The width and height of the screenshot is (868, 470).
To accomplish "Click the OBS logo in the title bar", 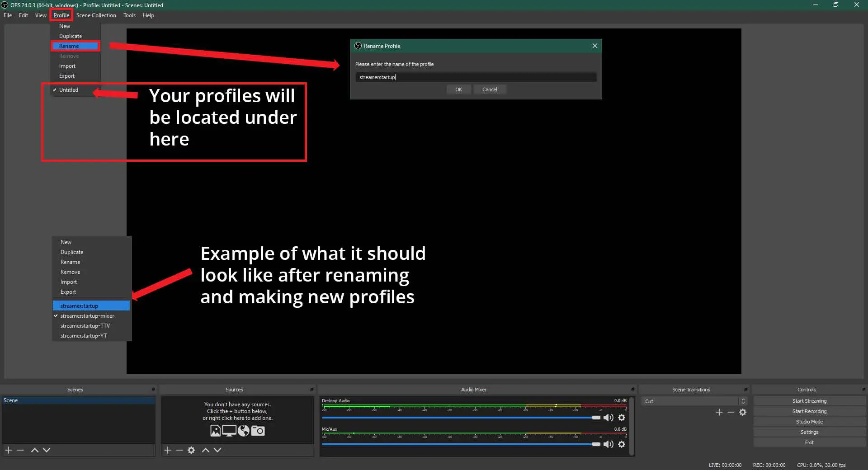I will pyautogui.click(x=5, y=5).
